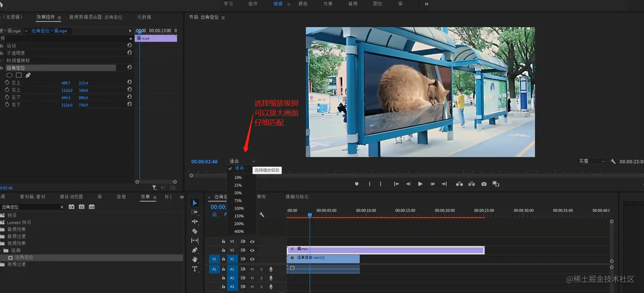Export frame with camera icon
The width and height of the screenshot is (644, 293).
pos(484,184)
